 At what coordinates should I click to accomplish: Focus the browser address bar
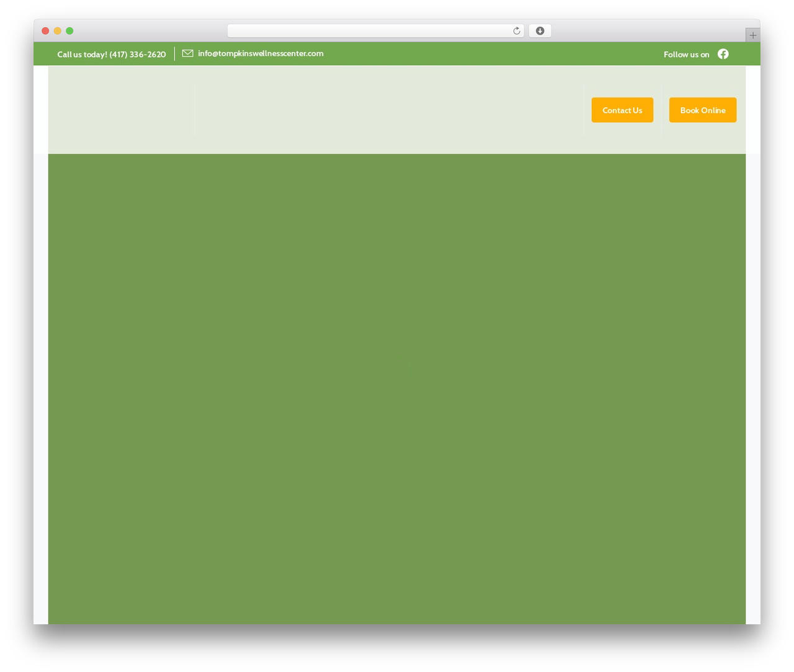point(375,31)
